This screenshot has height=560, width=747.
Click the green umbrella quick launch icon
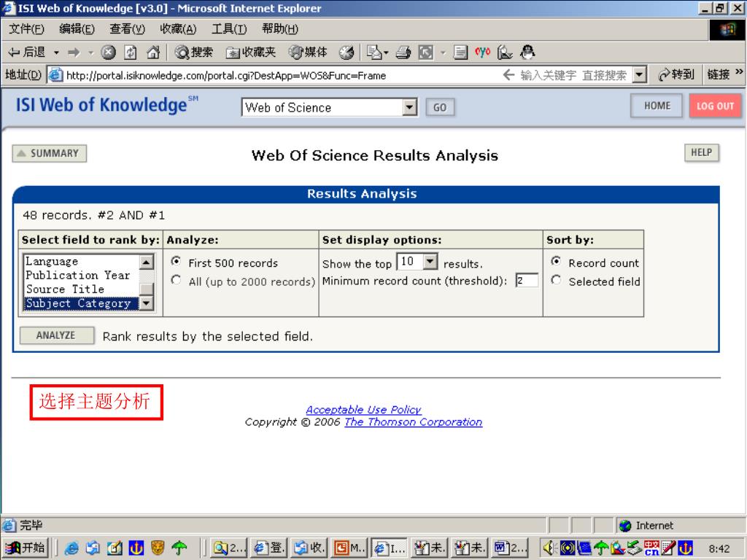tap(179, 548)
